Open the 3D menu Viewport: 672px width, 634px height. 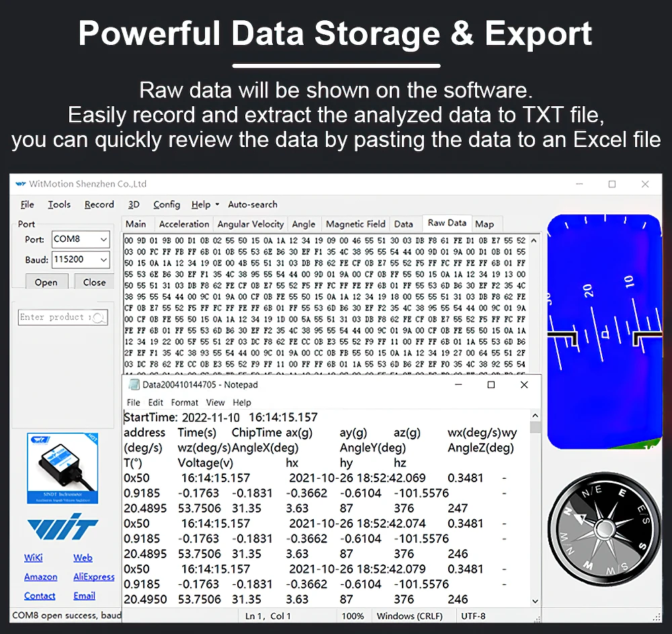coord(134,205)
